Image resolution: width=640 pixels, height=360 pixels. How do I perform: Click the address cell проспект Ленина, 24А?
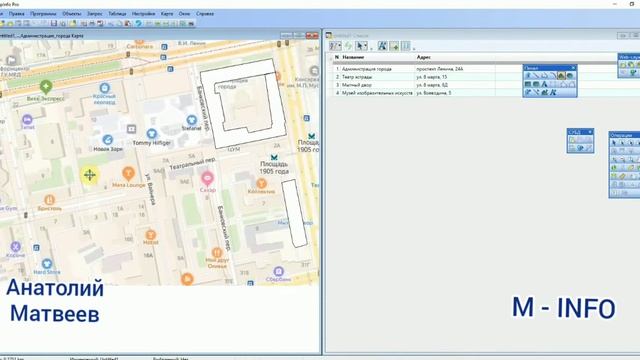(x=440, y=69)
